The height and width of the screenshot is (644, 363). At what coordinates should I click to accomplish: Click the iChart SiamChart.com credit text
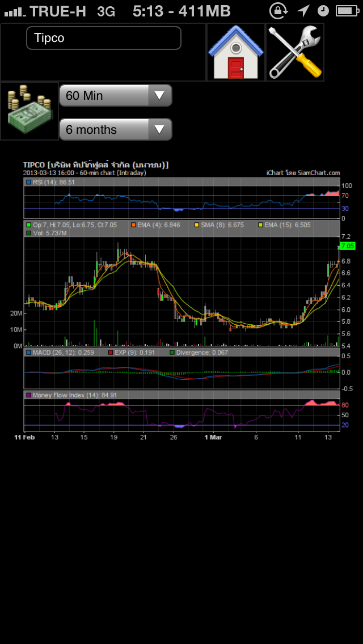click(303, 173)
